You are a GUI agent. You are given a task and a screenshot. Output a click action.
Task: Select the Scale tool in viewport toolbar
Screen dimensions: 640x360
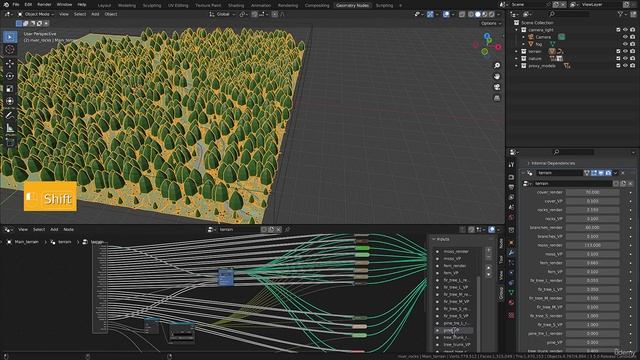pyautogui.click(x=10, y=89)
